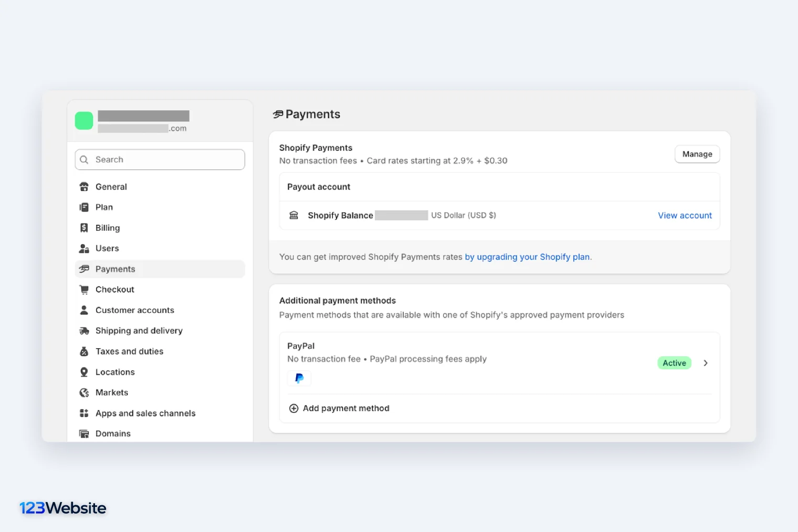Viewport: 798px width, 532px height.
Task: Click the Customer accounts person icon
Action: [x=84, y=310]
